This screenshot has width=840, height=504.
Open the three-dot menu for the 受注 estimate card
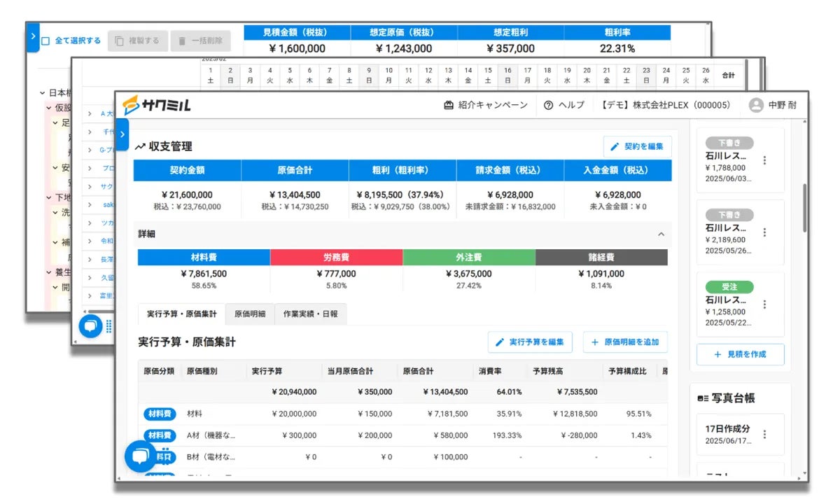764,304
